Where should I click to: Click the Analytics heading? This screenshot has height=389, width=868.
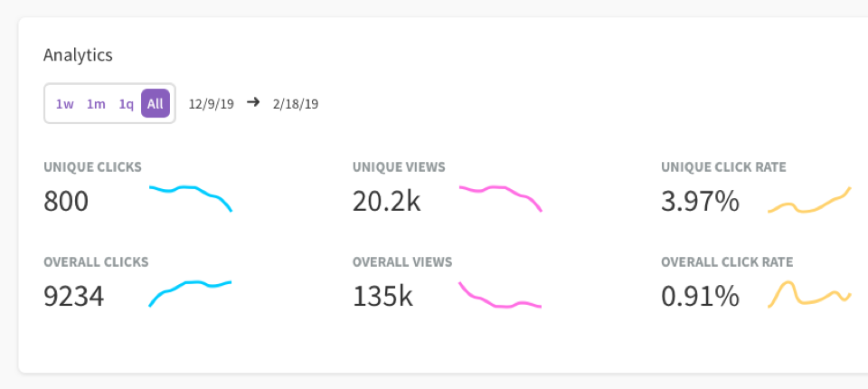coord(78,55)
